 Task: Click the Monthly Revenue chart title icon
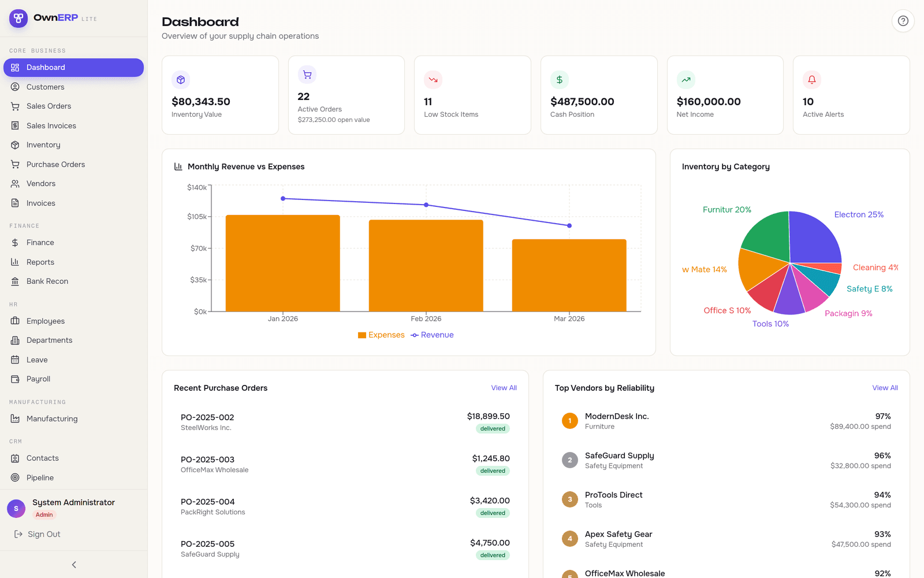coord(178,166)
